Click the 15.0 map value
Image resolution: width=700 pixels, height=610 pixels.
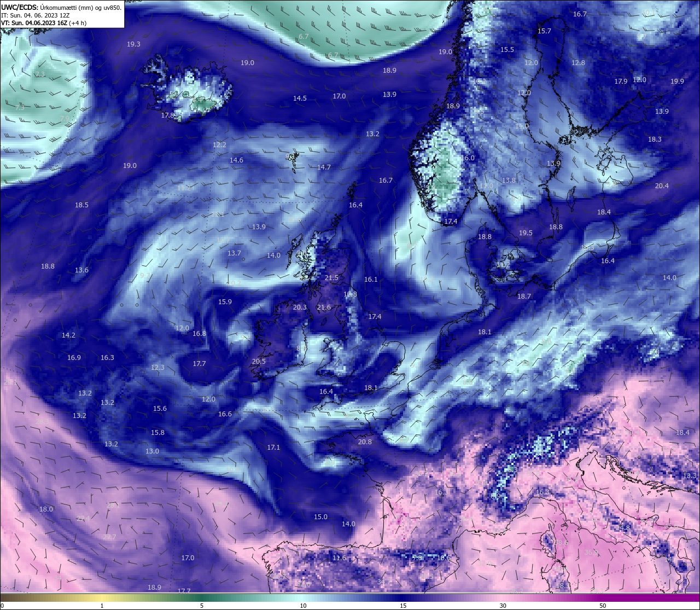click(320, 517)
